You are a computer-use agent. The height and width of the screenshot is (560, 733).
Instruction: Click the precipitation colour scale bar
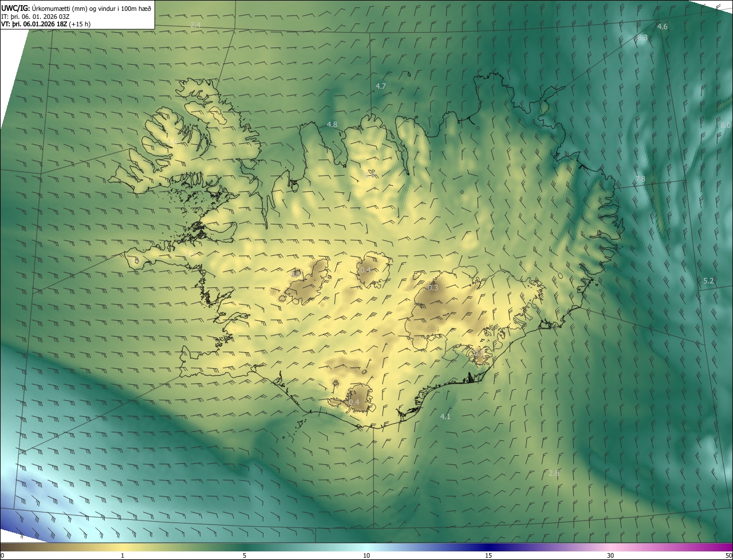[x=366, y=547]
